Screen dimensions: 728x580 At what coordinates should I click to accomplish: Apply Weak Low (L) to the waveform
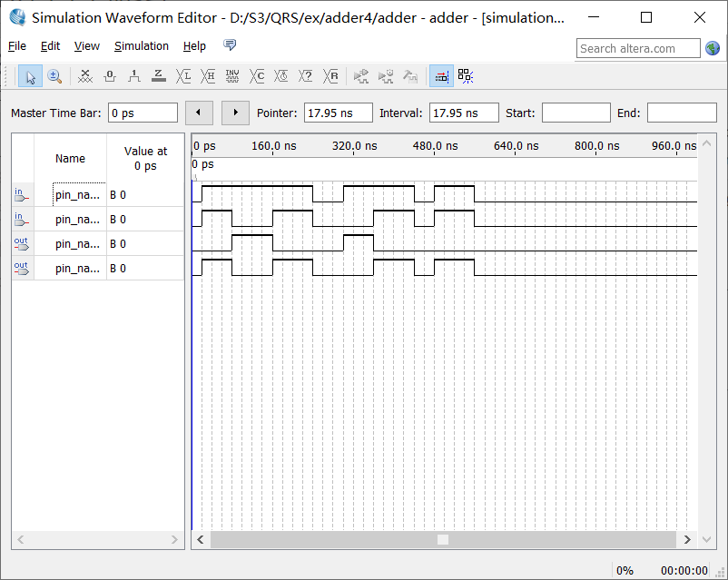(x=183, y=76)
